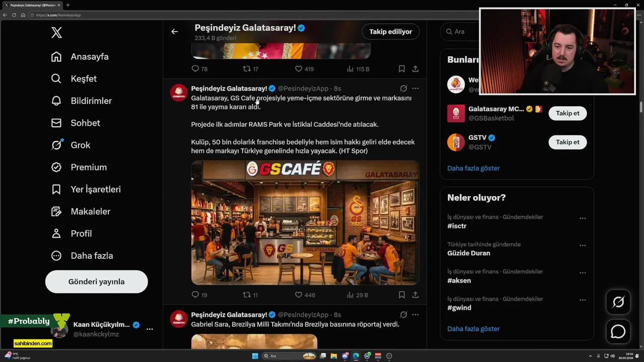Open Edge browser from taskbar

click(x=356, y=356)
